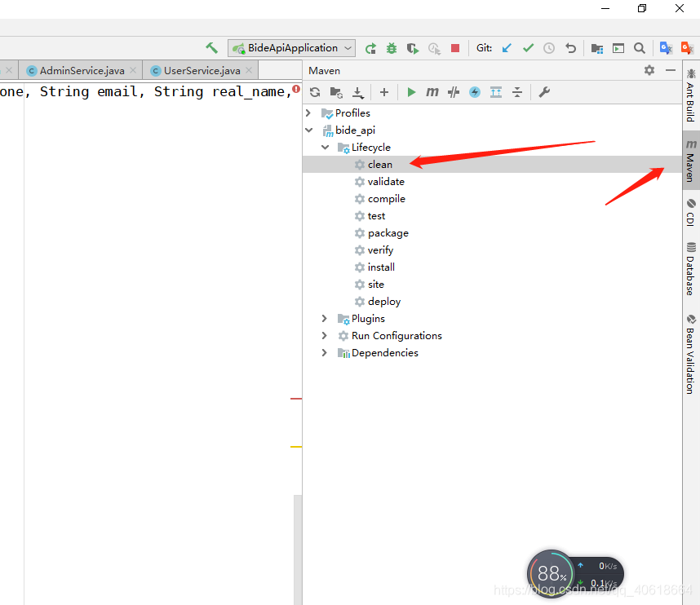Collapse the Lifecycle node
The width and height of the screenshot is (700, 605).
[325, 148]
